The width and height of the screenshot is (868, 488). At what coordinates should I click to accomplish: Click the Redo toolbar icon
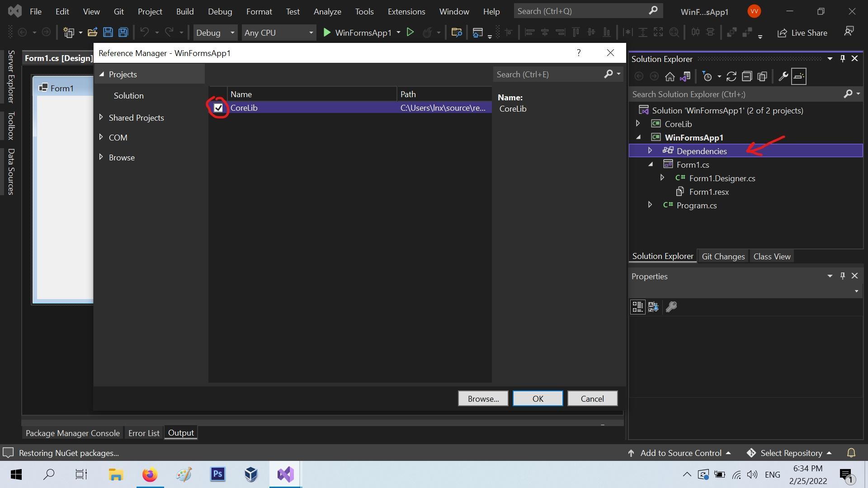[x=169, y=32]
